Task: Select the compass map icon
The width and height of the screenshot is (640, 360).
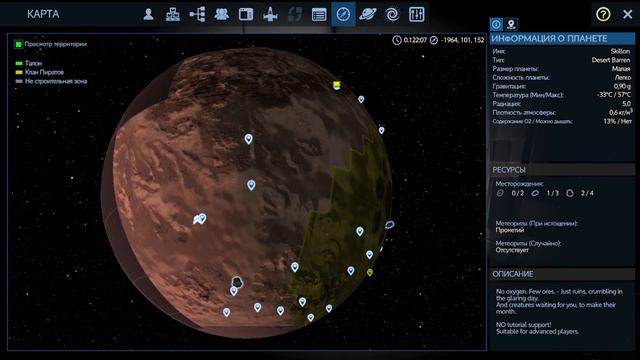Action: [343, 14]
